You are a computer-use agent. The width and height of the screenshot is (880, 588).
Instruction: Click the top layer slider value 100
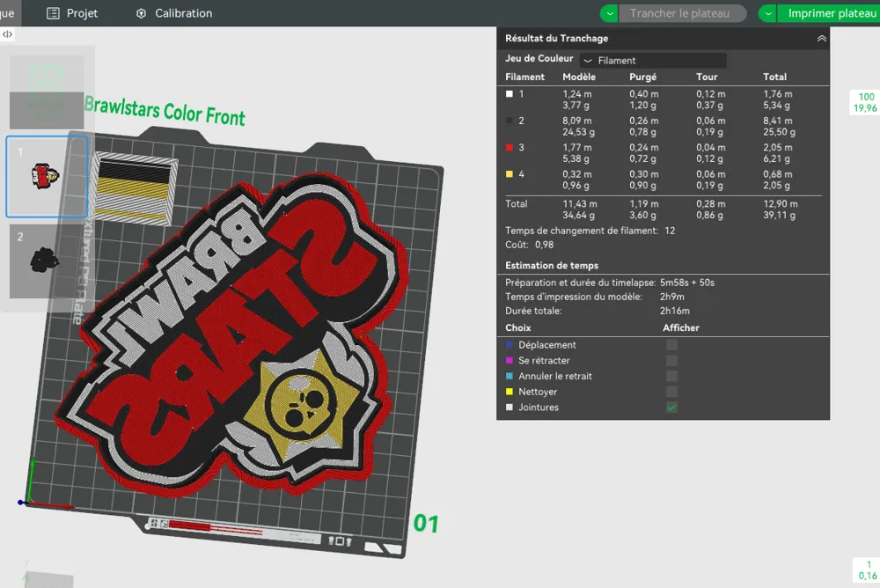(866, 97)
